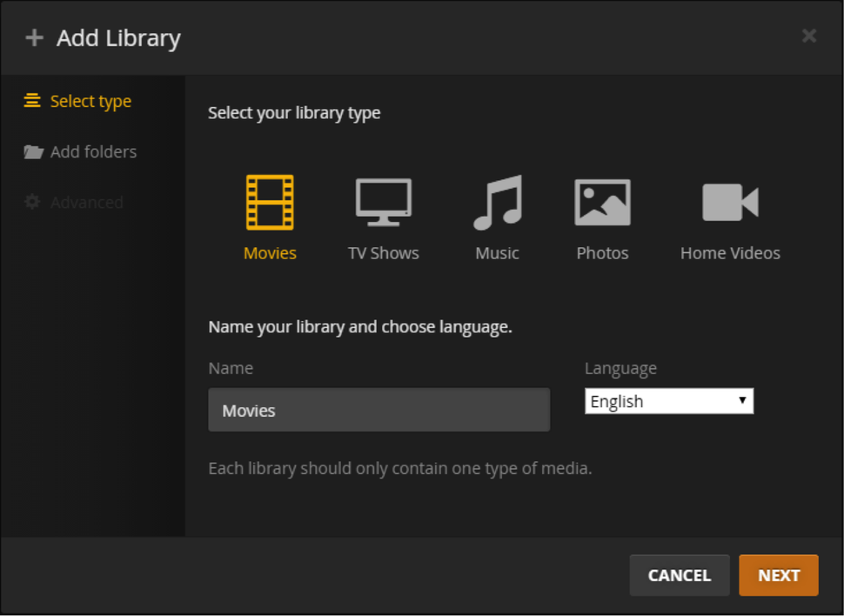This screenshot has width=844, height=616.
Task: Open the Select type step
Action: (x=90, y=101)
